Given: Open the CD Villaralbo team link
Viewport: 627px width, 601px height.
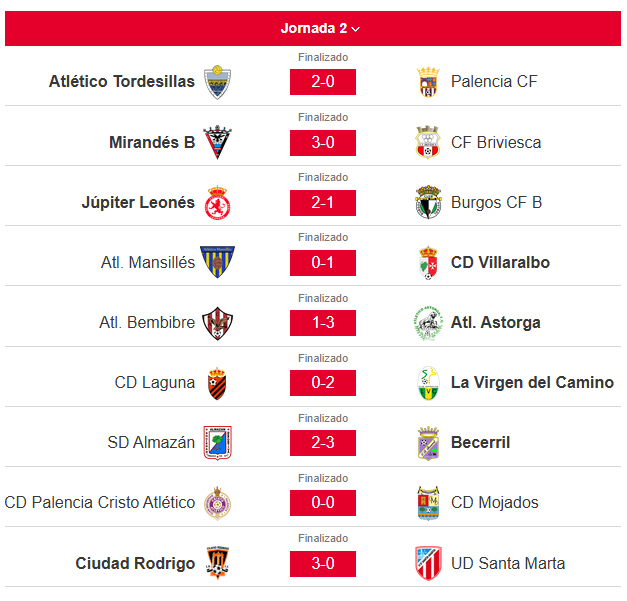Looking at the screenshot, I should pyautogui.click(x=500, y=262).
